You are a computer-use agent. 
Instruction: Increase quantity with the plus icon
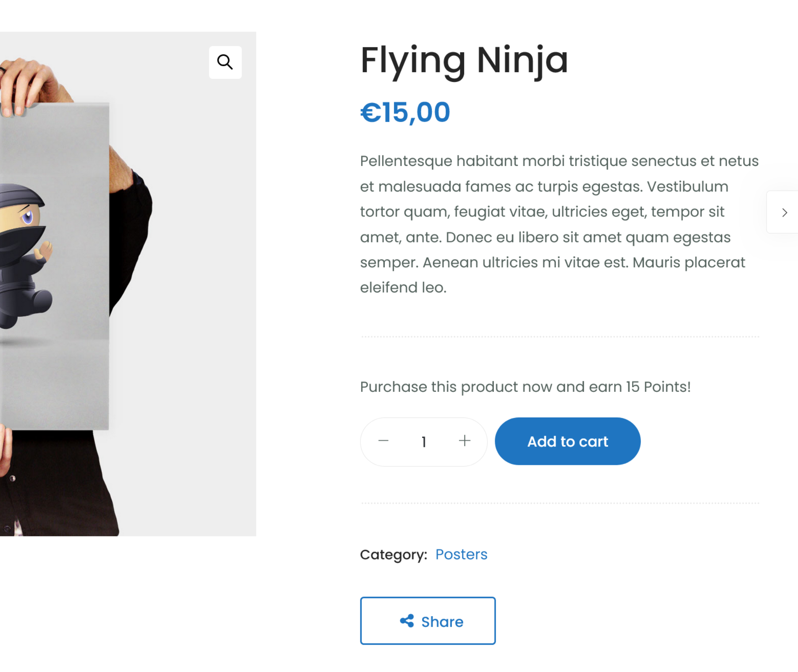pyautogui.click(x=465, y=441)
